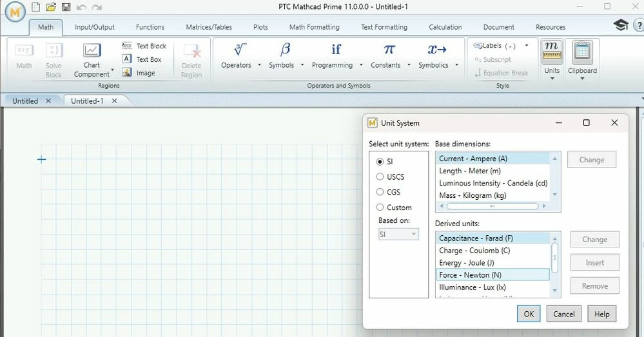Image resolution: width=644 pixels, height=337 pixels.
Task: Click the Derived units vertical scrollbar thumb
Action: pos(554,258)
